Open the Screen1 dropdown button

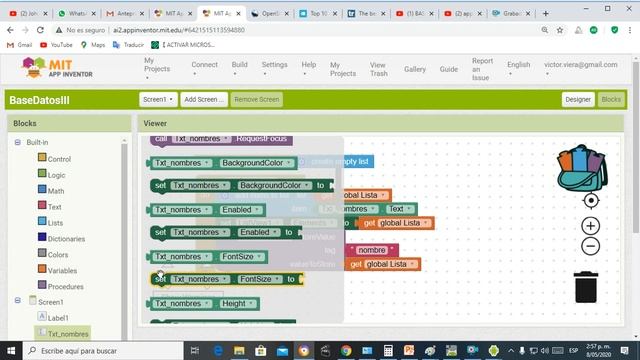pyautogui.click(x=158, y=99)
